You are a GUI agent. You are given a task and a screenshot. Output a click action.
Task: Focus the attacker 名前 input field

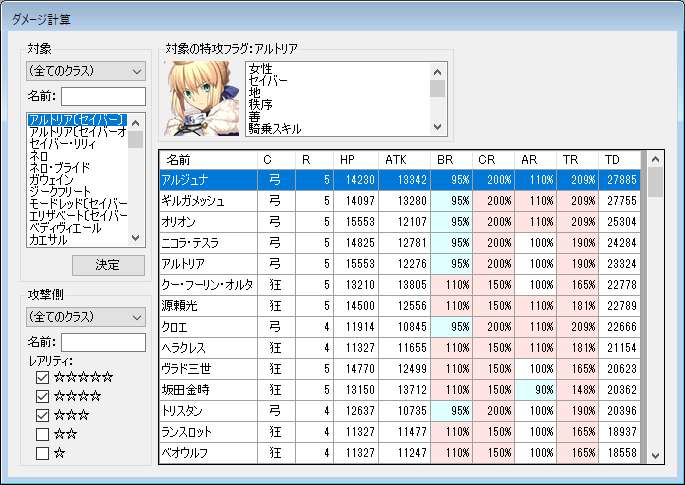pyautogui.click(x=103, y=343)
